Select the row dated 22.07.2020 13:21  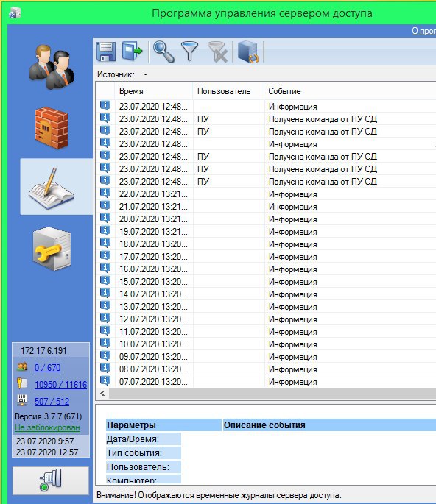pyautogui.click(x=266, y=194)
